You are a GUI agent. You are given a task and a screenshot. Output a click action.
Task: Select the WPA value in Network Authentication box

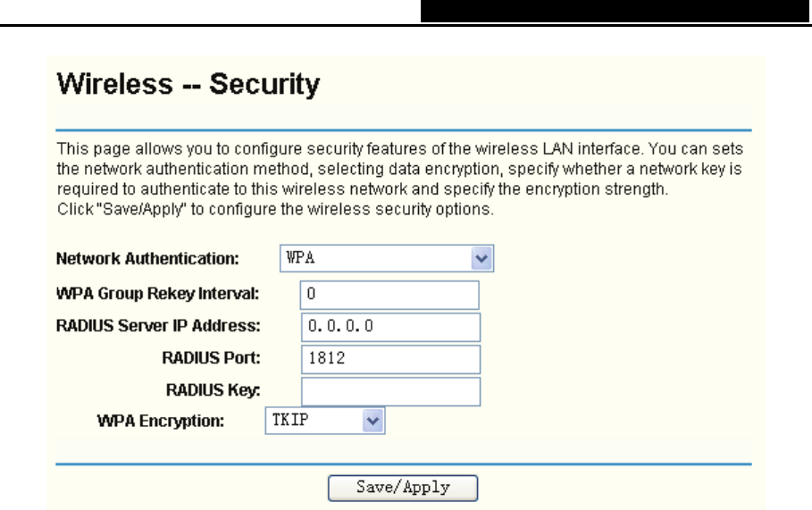(375, 259)
